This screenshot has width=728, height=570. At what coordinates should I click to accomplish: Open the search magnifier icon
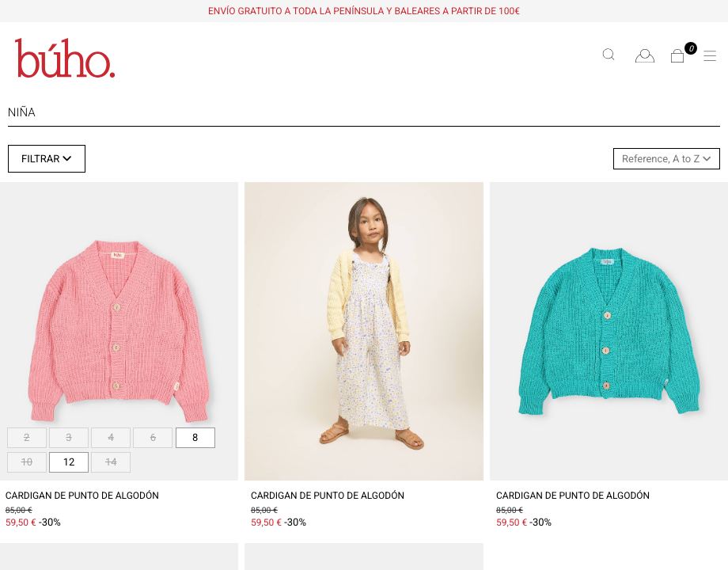[x=609, y=55]
